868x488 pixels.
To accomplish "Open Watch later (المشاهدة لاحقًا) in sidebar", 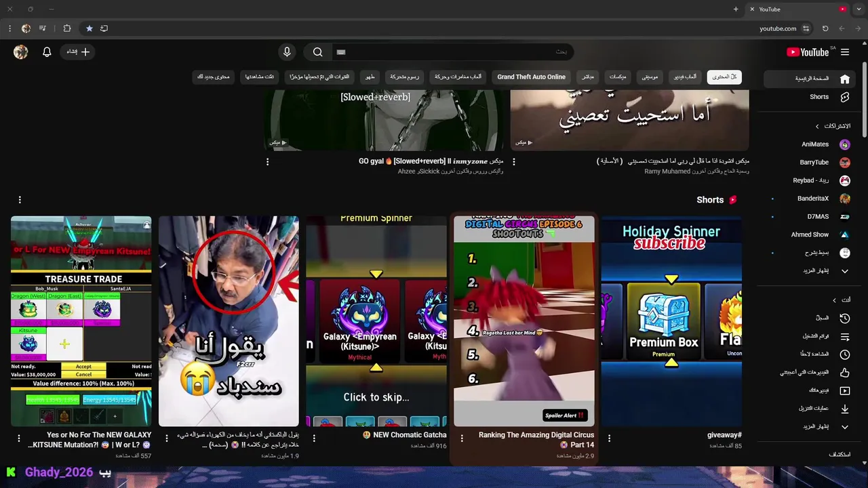I will pyautogui.click(x=810, y=354).
